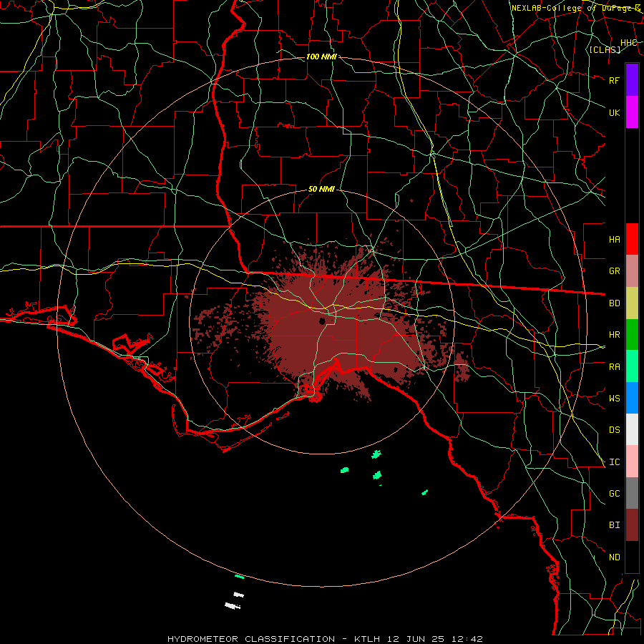Click the ND legend label
Image resolution: width=644 pixels, height=644 pixels.
(614, 557)
